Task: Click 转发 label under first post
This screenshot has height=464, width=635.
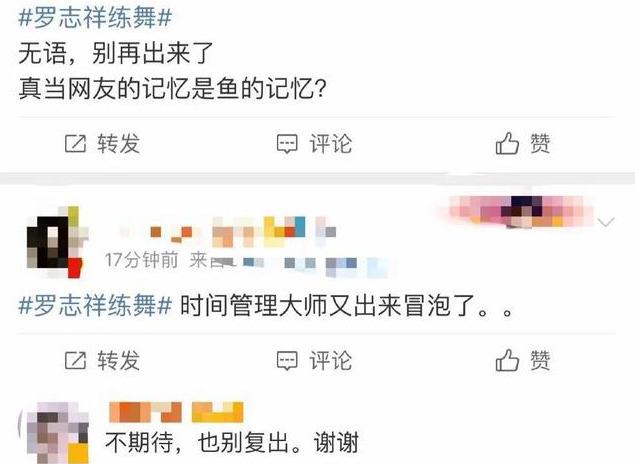Action: (x=119, y=144)
